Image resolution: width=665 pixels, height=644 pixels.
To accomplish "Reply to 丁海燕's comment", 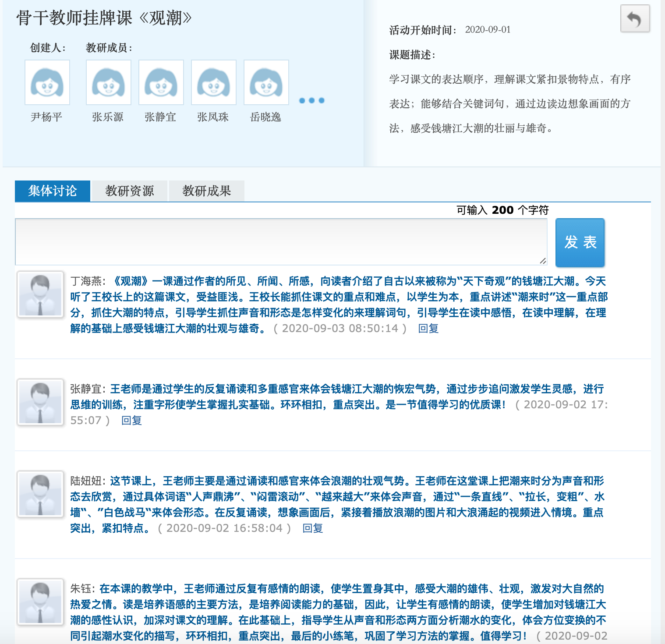I will click(428, 329).
